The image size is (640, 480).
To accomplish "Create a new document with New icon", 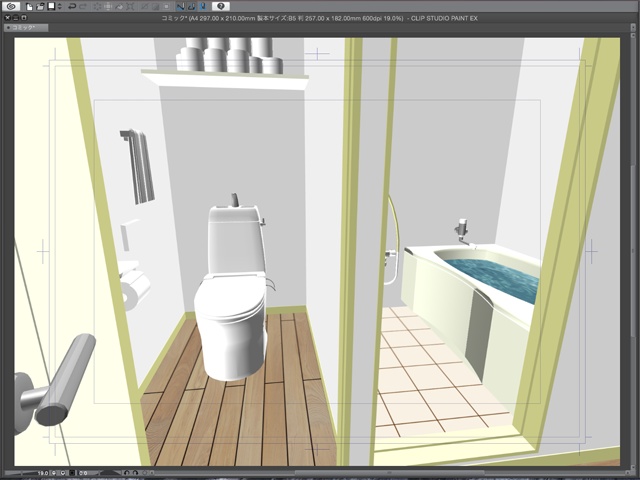I will point(29,7).
